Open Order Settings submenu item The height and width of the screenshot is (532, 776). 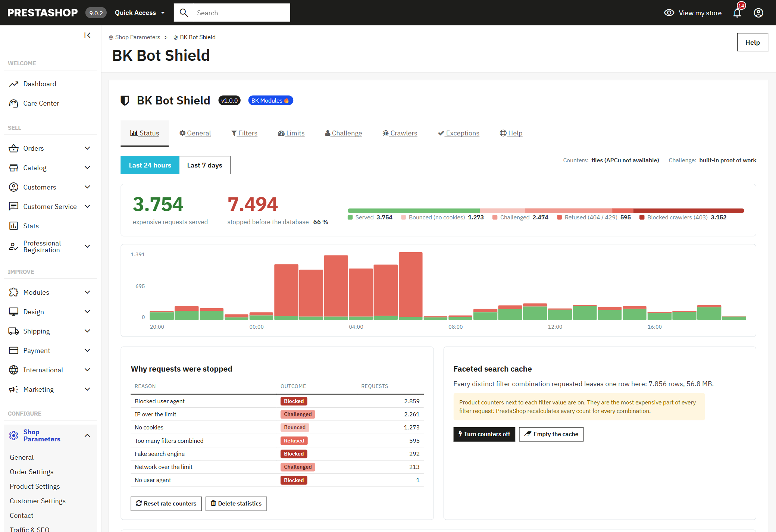(32, 472)
